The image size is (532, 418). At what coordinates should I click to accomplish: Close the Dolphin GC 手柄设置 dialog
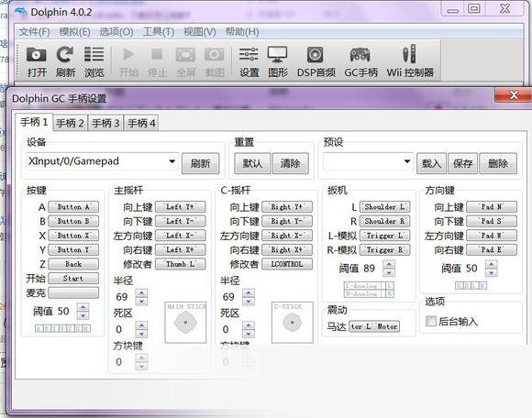[513, 95]
